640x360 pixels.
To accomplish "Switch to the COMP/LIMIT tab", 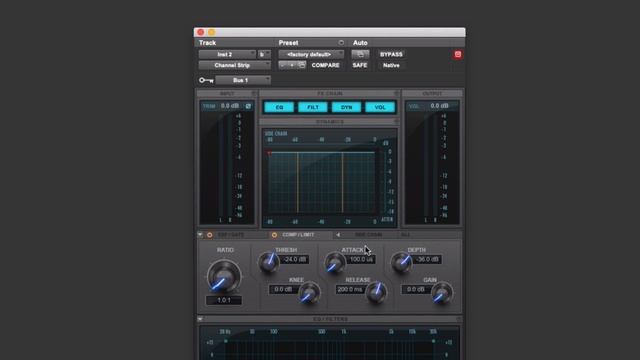I will [x=298, y=235].
